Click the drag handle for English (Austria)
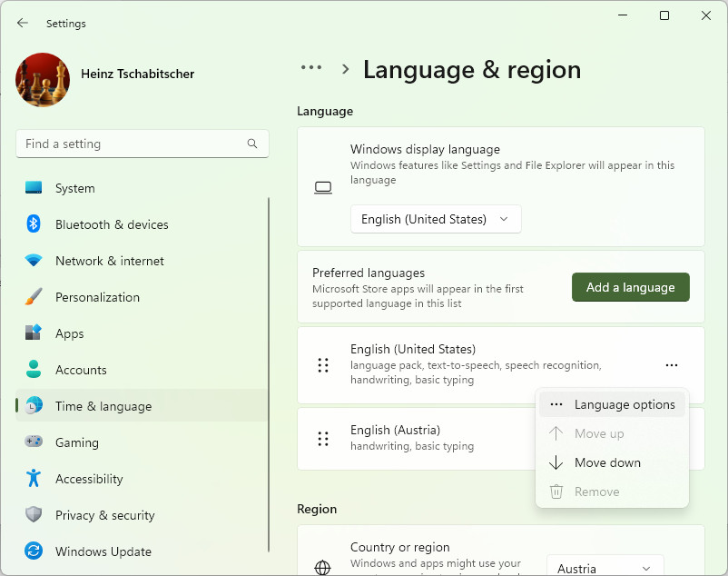Image resolution: width=728 pixels, height=576 pixels. click(x=323, y=439)
